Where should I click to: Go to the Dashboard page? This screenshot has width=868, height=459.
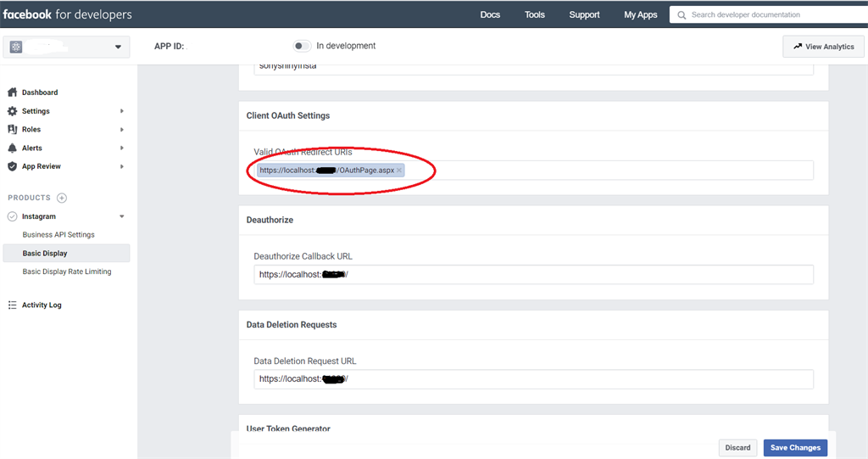point(40,92)
